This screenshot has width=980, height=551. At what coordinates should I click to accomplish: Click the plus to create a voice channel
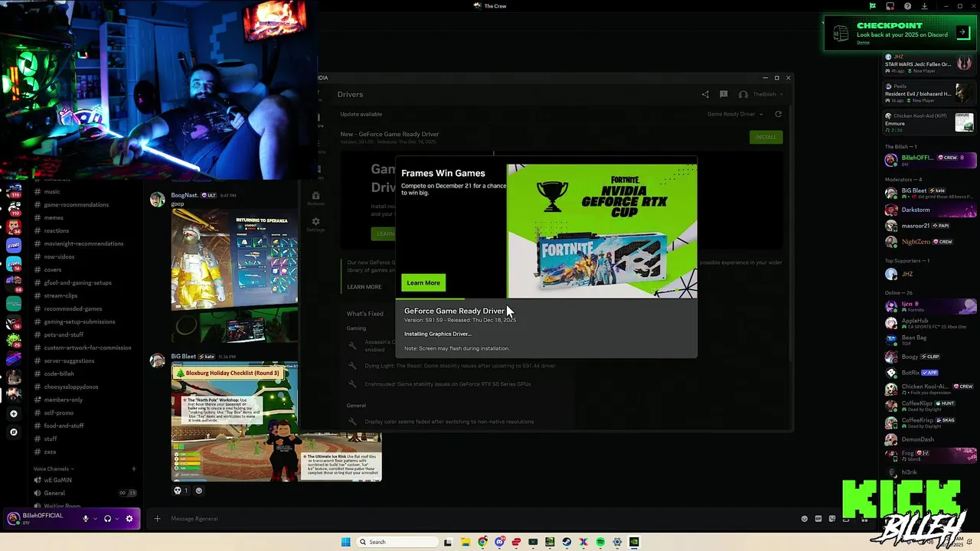click(133, 468)
